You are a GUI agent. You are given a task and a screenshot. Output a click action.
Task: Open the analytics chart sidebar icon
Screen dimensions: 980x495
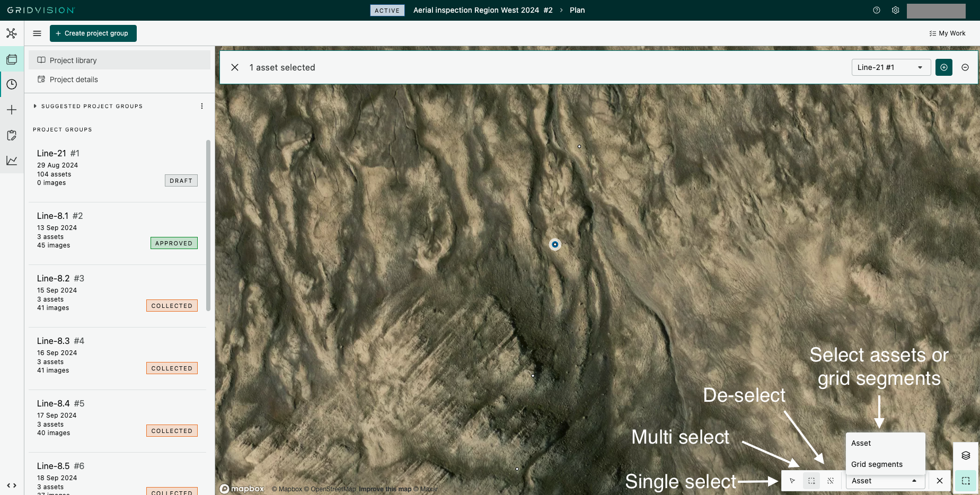pyautogui.click(x=12, y=161)
